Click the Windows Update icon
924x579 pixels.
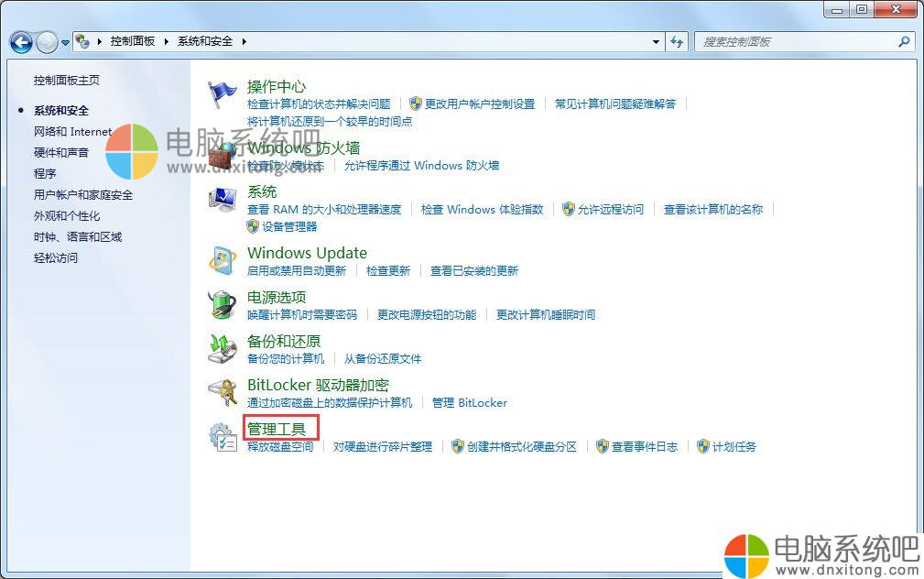[x=223, y=260]
